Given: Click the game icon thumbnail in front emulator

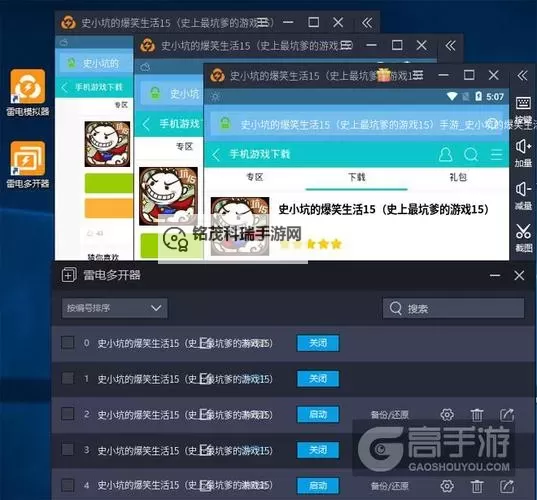Looking at the screenshot, I should coord(240,226).
